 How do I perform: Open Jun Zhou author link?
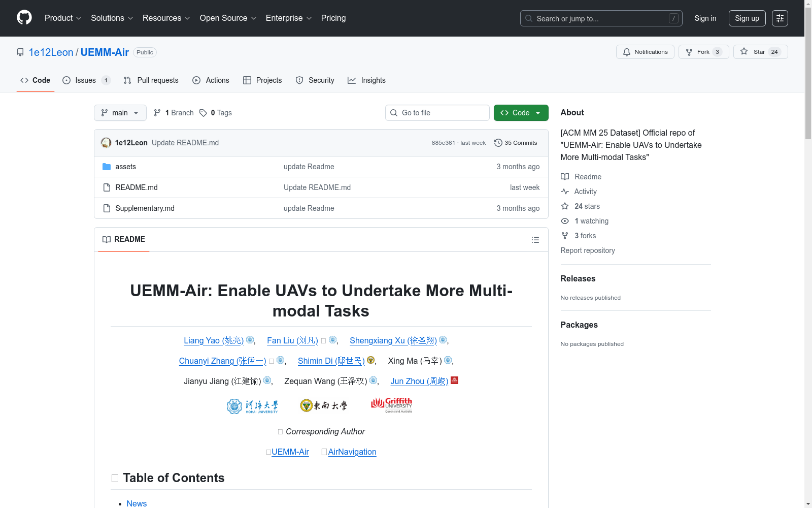click(419, 381)
